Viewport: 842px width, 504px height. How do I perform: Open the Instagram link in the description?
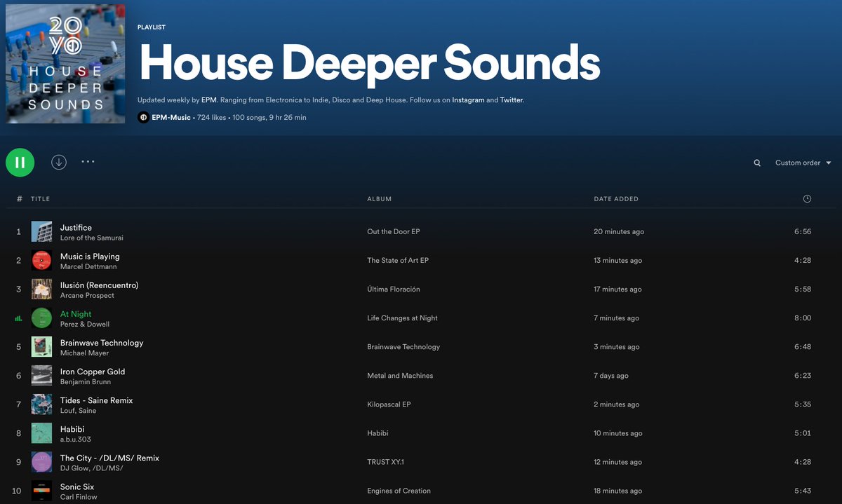468,100
